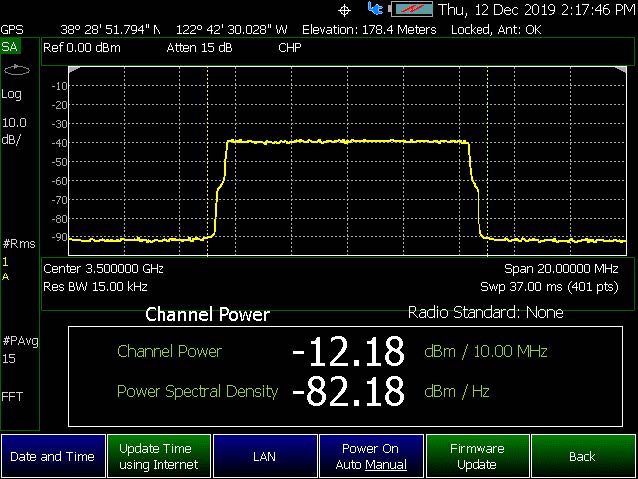638x479 pixels.
Task: Select the Res BW 15.00 kHz value
Action: [x=91, y=286]
